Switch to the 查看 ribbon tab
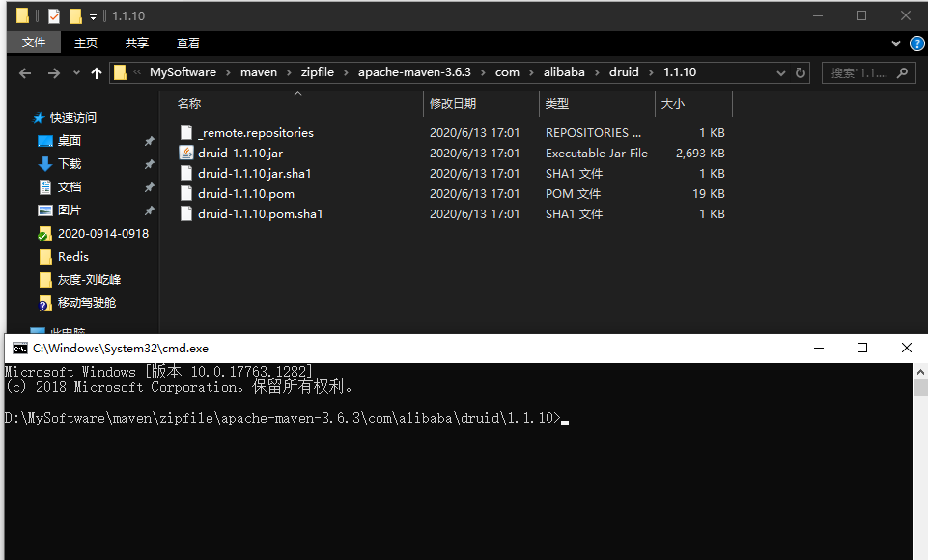 coord(187,42)
